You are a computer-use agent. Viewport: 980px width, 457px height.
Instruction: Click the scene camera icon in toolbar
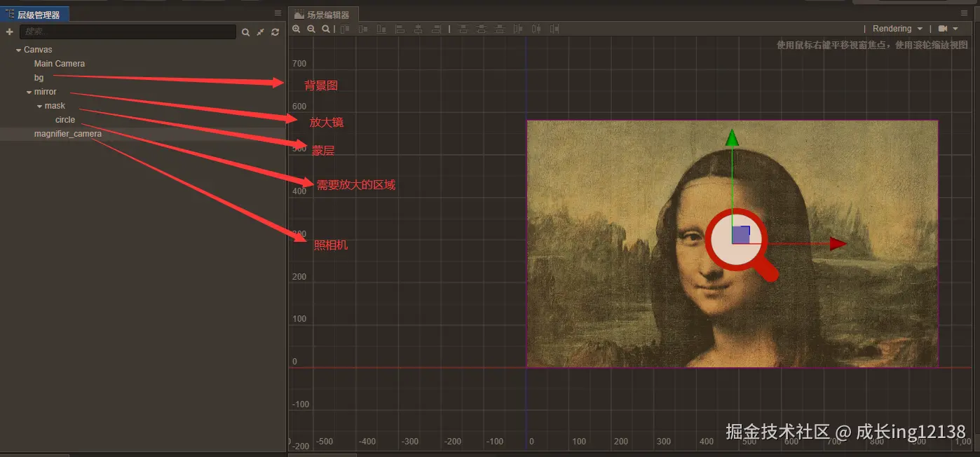coord(944,29)
